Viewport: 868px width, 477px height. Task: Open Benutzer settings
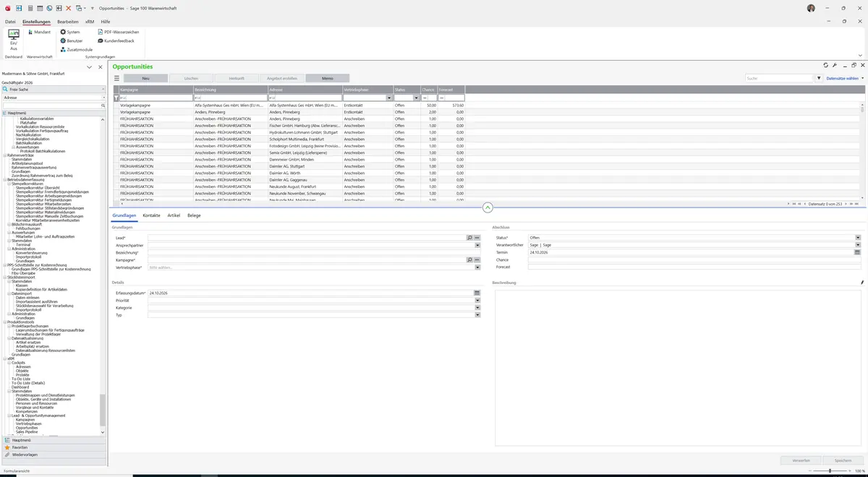point(71,40)
